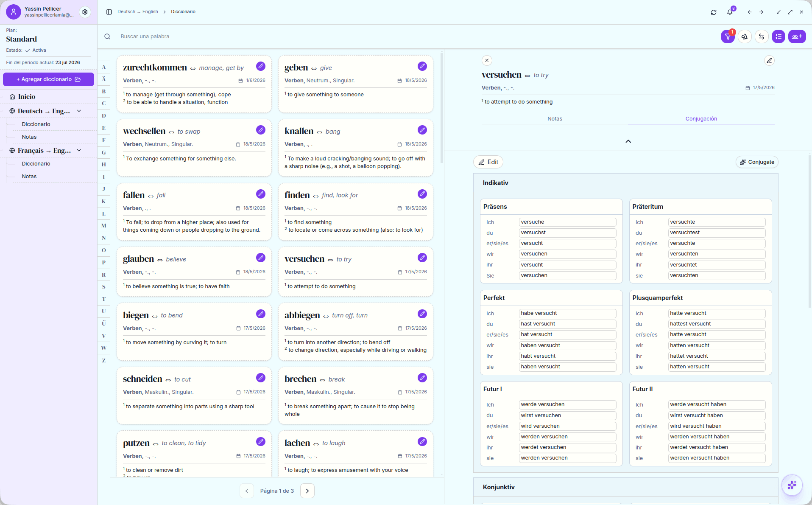Go to previous page of words

[x=247, y=491]
